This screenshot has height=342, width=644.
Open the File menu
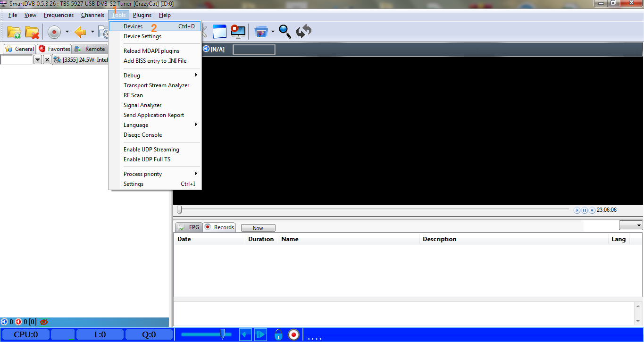(13, 15)
